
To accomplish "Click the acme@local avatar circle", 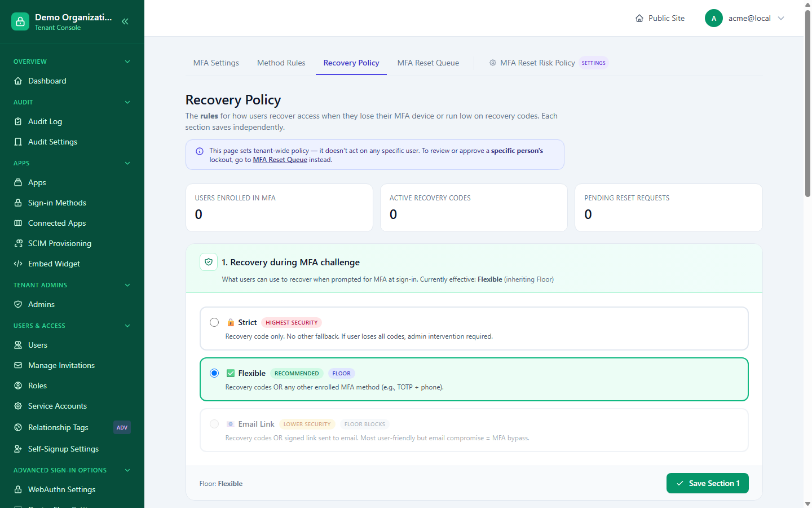I will pos(714,18).
